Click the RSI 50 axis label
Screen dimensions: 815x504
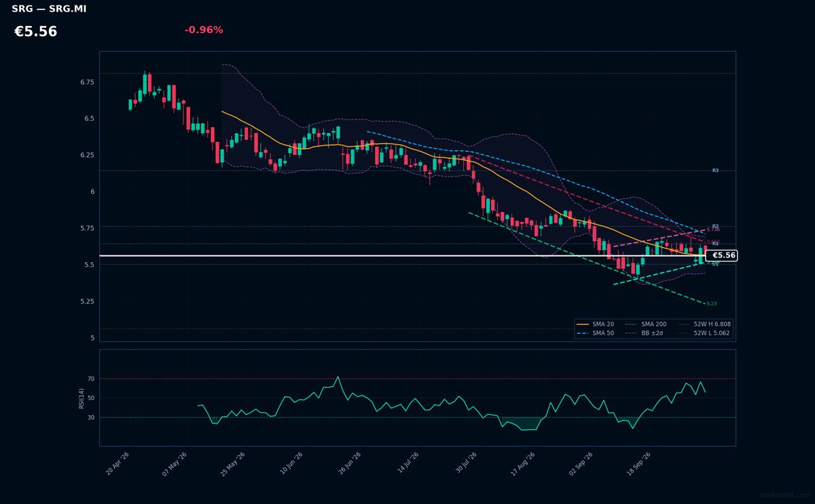[91, 398]
